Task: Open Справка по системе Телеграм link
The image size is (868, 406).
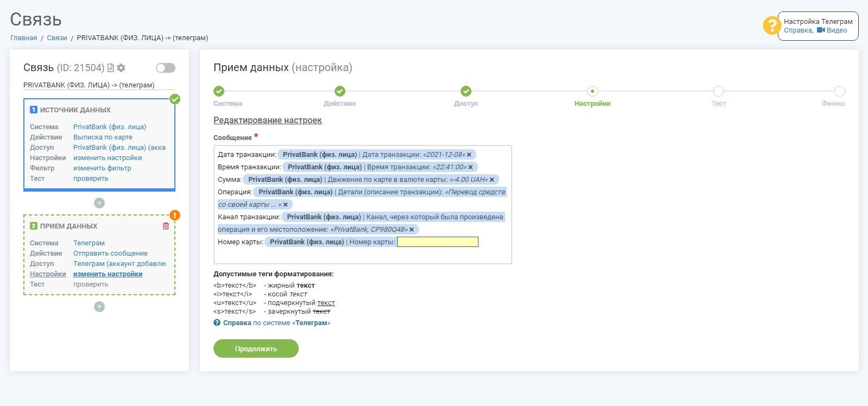Action: click(276, 323)
